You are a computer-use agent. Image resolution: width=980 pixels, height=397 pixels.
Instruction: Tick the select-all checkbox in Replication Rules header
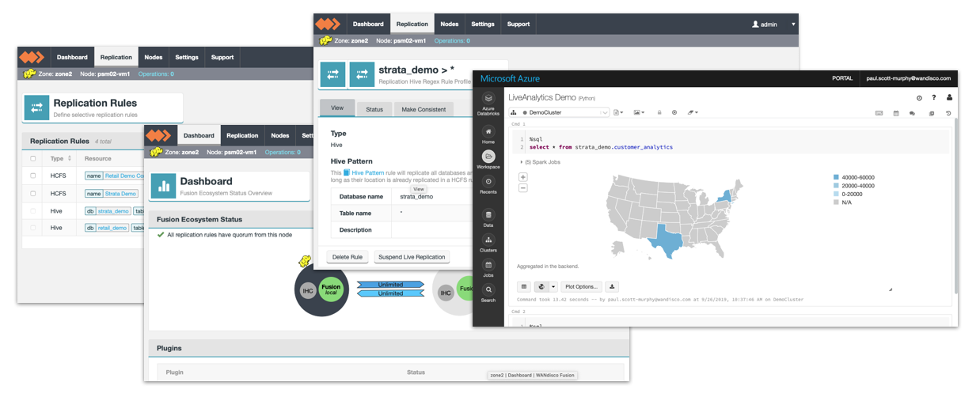[33, 159]
